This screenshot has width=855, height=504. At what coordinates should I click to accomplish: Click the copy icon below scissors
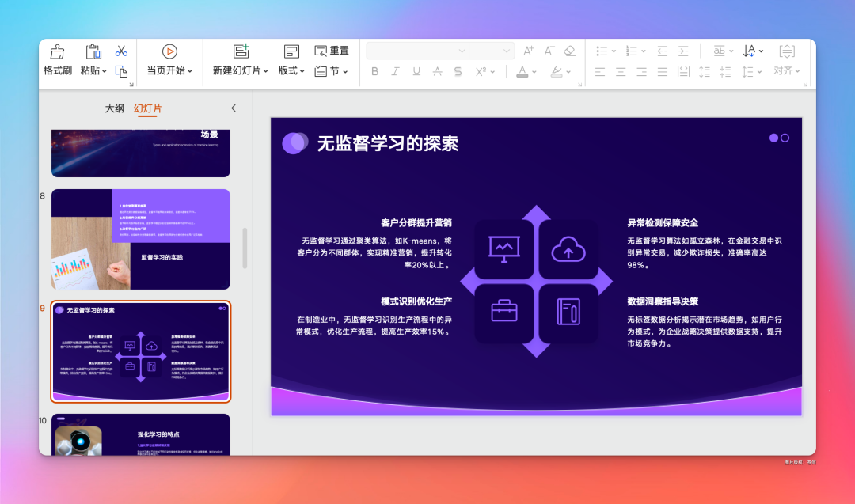[x=121, y=71]
